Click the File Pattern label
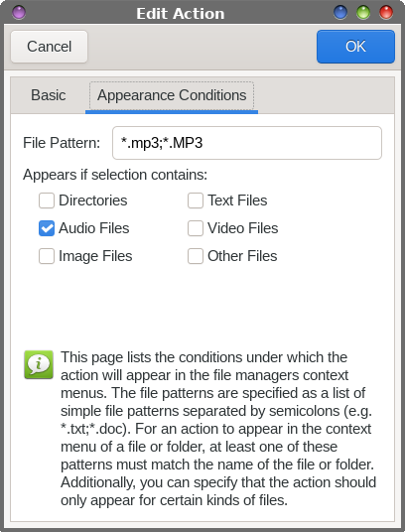Viewport: 405px width, 532px height. pyautogui.click(x=62, y=143)
